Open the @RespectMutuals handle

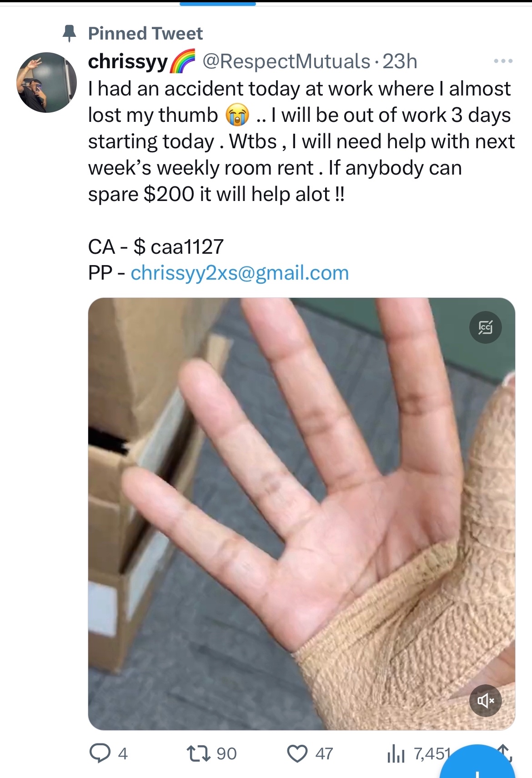[286, 61]
